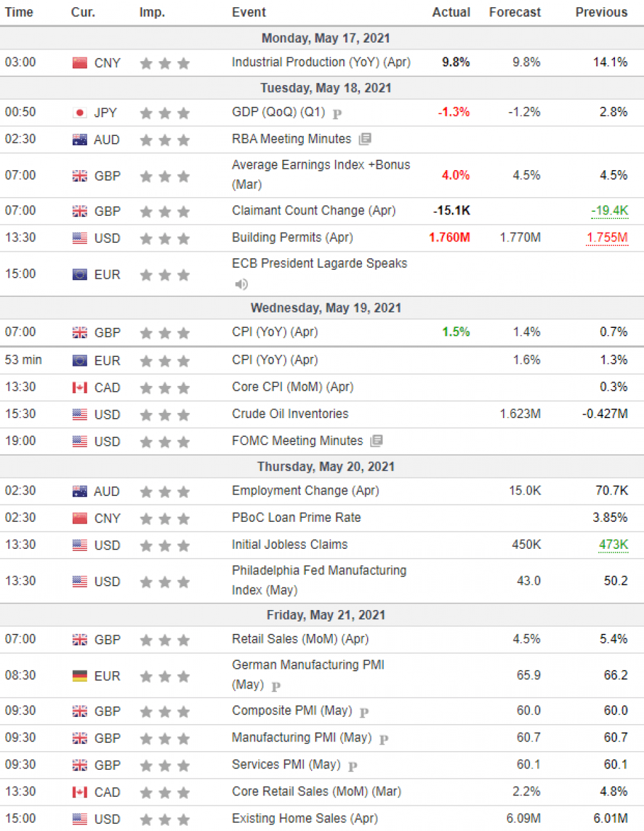The height and width of the screenshot is (831, 644).
Task: Click the preliminary P icon beside Manufacturing PMI (May)
Action: point(384,740)
